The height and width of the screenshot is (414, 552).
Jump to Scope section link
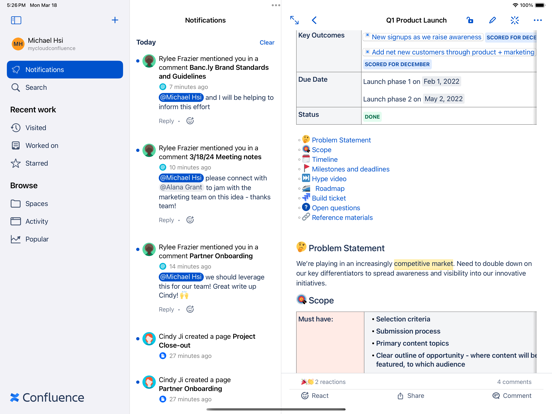[321, 150]
